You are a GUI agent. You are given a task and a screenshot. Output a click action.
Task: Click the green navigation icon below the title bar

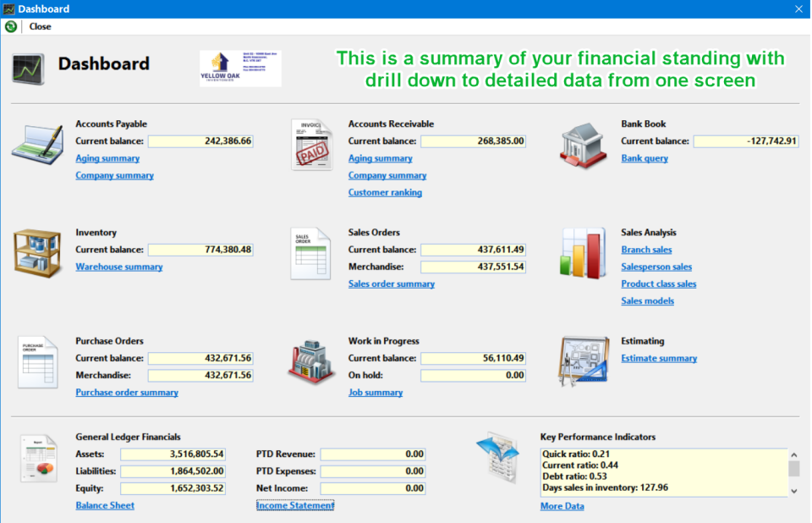[x=11, y=26]
